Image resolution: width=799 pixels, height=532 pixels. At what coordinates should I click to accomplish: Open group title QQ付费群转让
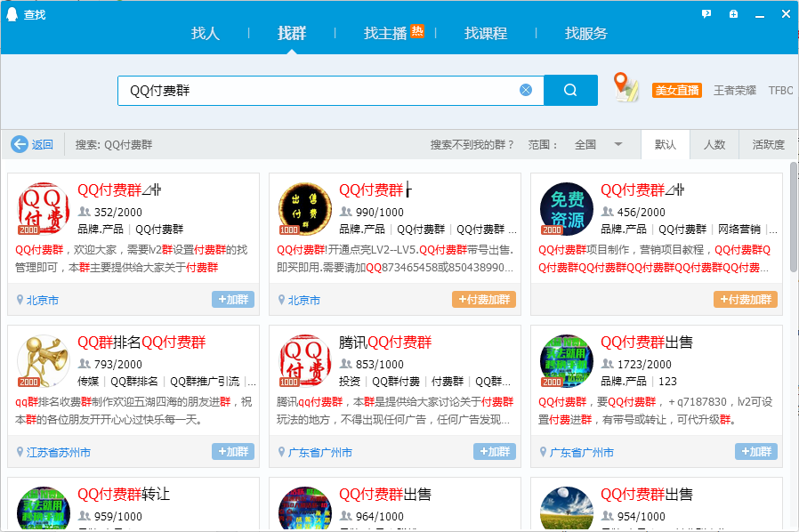pyautogui.click(x=124, y=494)
